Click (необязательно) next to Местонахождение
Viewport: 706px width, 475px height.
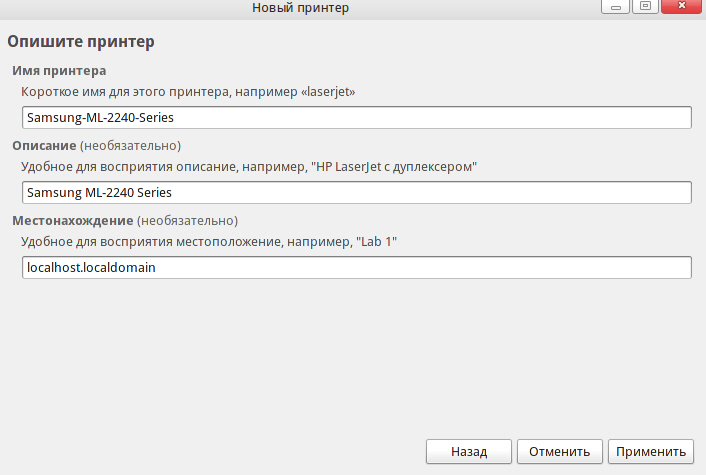coord(187,221)
